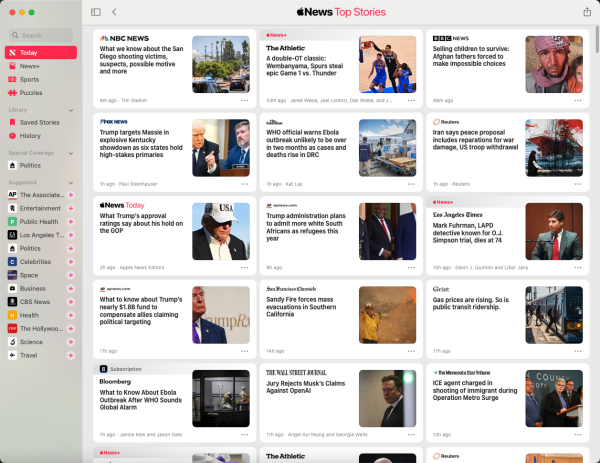Image resolution: width=600 pixels, height=463 pixels.
Task: Open the San Diego shooting victims headline
Action: (141, 60)
